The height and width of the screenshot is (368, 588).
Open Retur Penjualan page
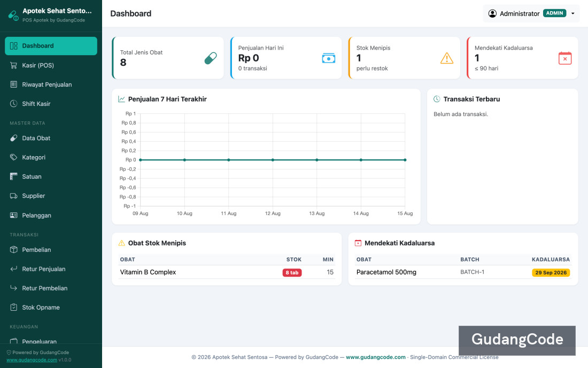point(51,269)
